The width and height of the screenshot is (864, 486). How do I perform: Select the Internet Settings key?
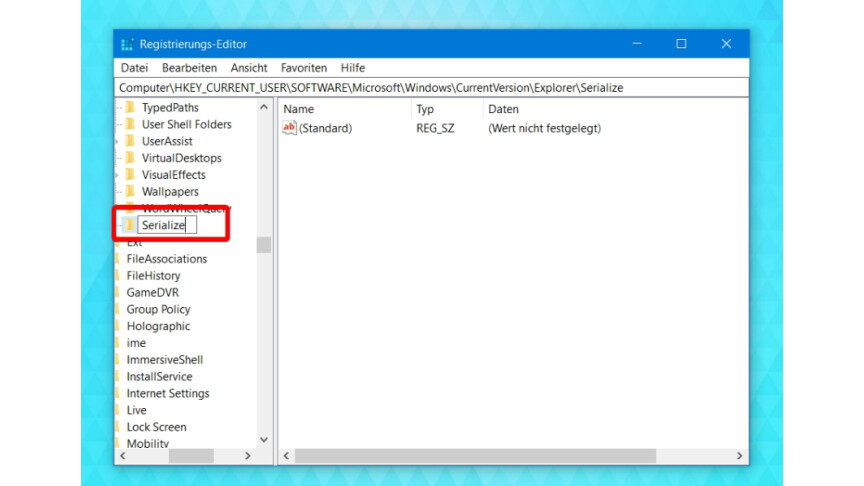[168, 393]
